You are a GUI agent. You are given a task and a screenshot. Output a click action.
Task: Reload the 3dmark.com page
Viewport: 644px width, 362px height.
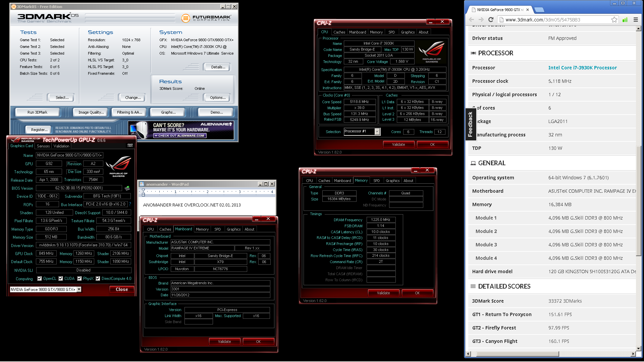tap(491, 20)
